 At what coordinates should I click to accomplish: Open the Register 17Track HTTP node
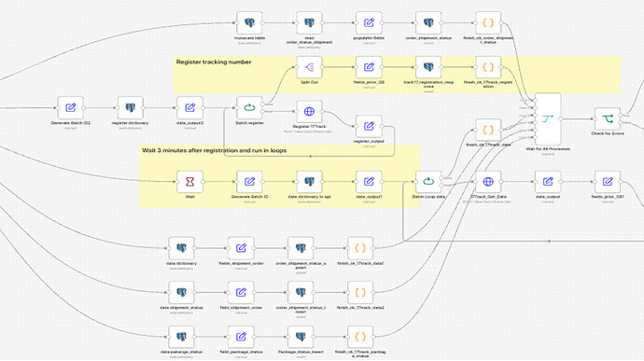point(309,112)
